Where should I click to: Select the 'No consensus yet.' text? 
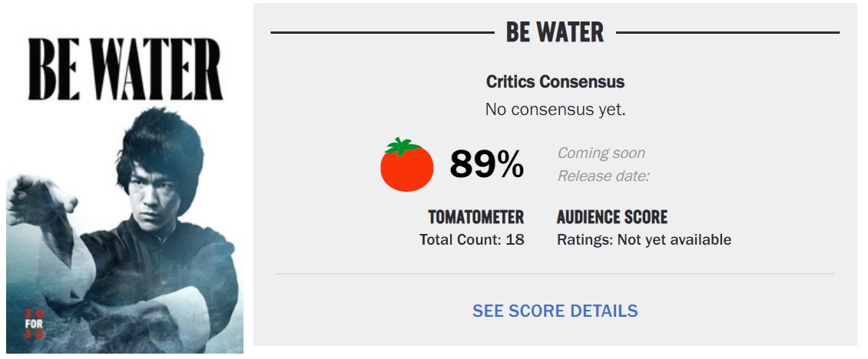coord(555,110)
